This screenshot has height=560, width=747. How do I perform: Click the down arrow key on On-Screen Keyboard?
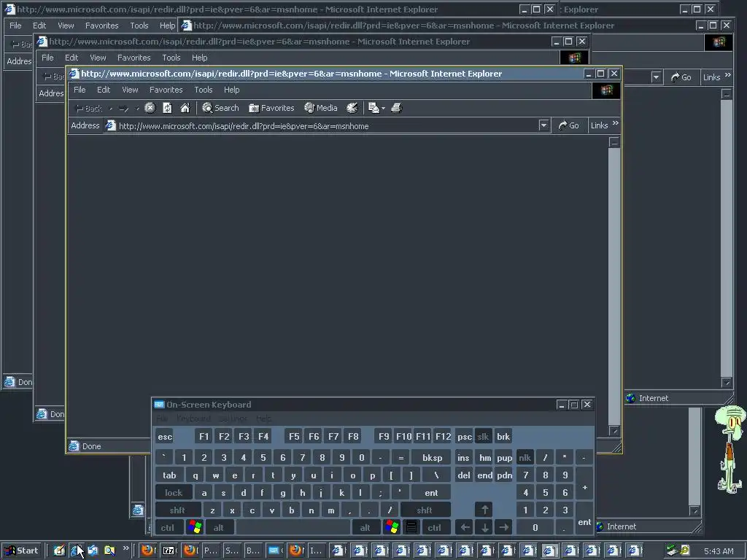[x=484, y=527]
